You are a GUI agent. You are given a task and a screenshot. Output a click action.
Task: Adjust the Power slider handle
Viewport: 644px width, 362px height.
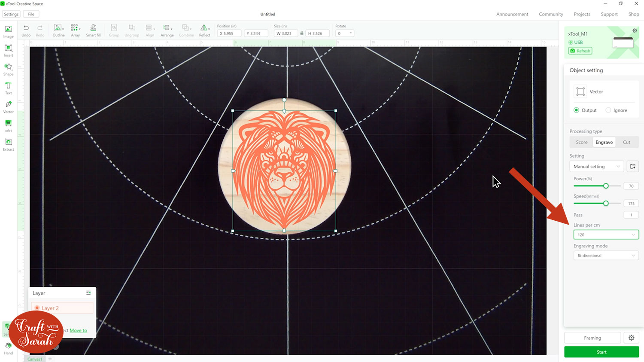[x=606, y=186]
